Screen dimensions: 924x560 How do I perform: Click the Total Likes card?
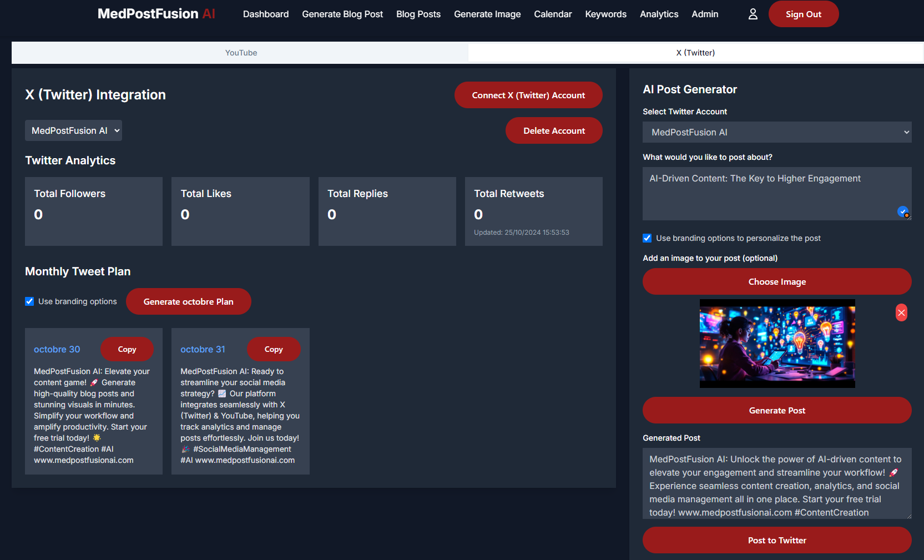pos(240,211)
